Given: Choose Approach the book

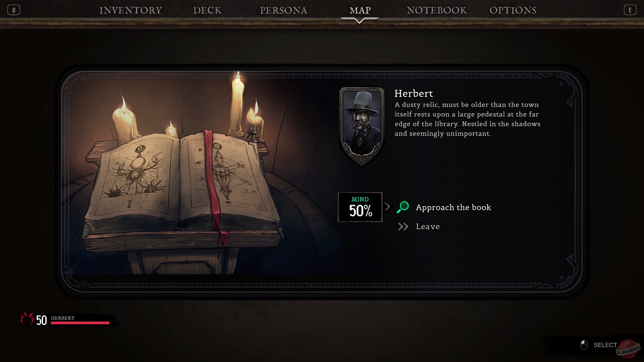Looking at the screenshot, I should (453, 207).
